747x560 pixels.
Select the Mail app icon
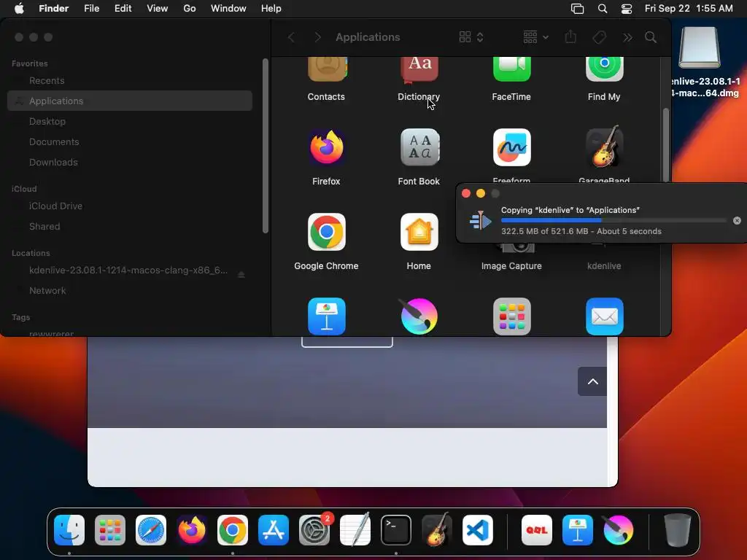click(x=604, y=316)
